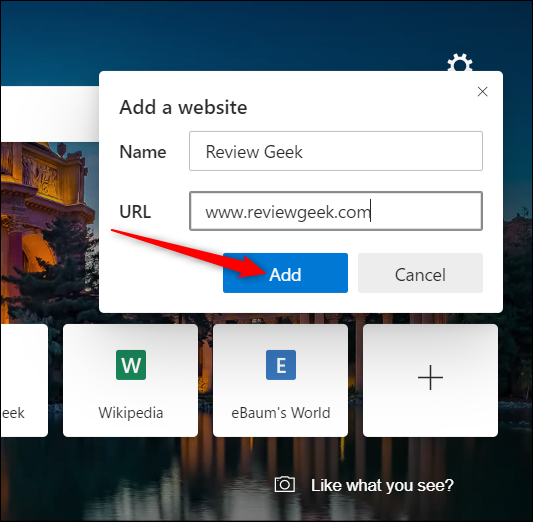This screenshot has width=533, height=522.
Task: Click the blue E eBaum's icon
Action: [281, 365]
